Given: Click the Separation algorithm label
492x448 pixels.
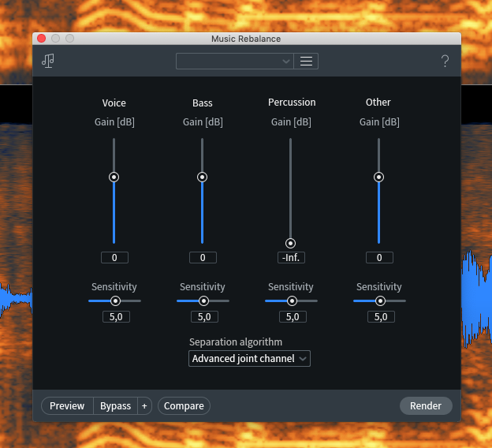Looking at the screenshot, I should tap(236, 342).
